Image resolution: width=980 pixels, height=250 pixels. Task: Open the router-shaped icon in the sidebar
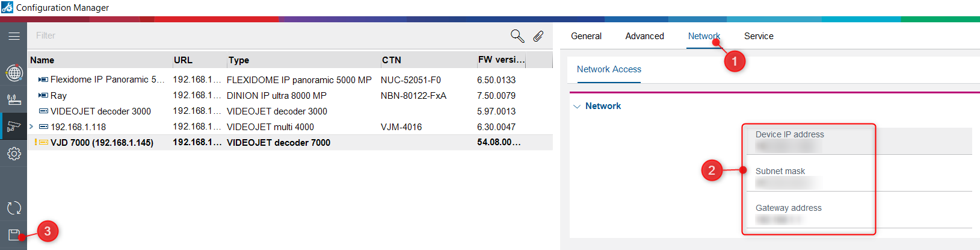pyautogui.click(x=14, y=99)
